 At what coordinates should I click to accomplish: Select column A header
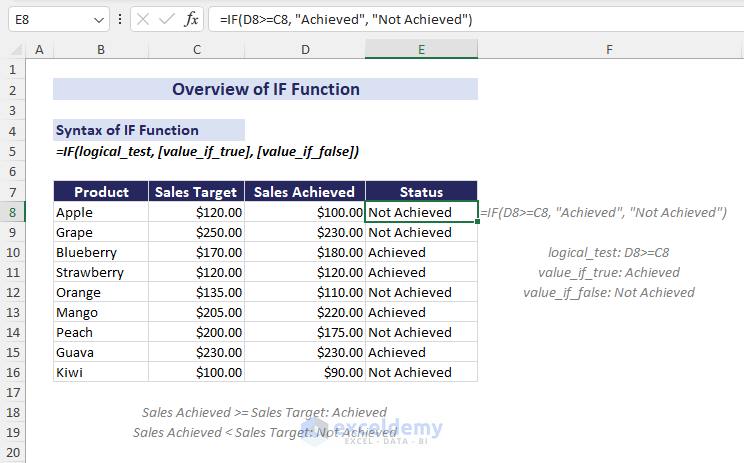click(39, 49)
